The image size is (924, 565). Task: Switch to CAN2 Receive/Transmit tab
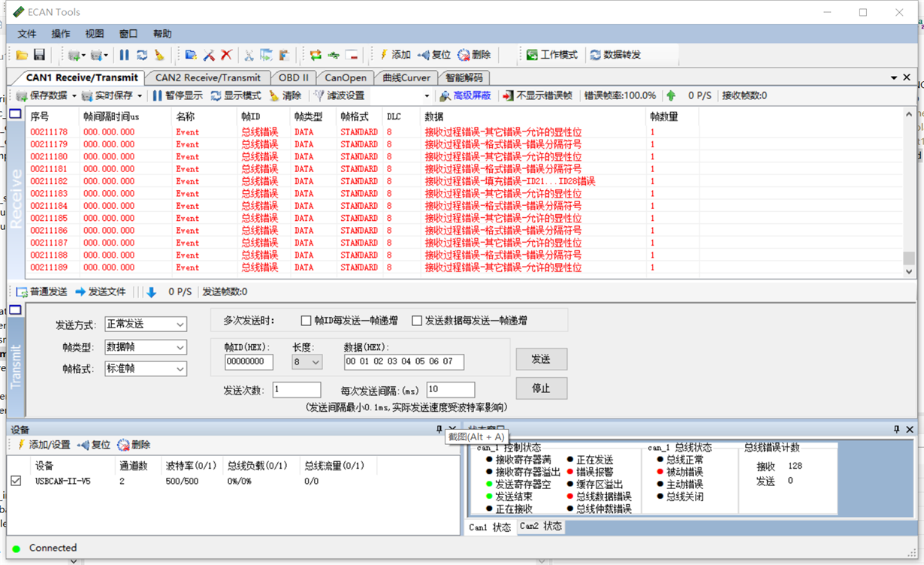(208, 77)
